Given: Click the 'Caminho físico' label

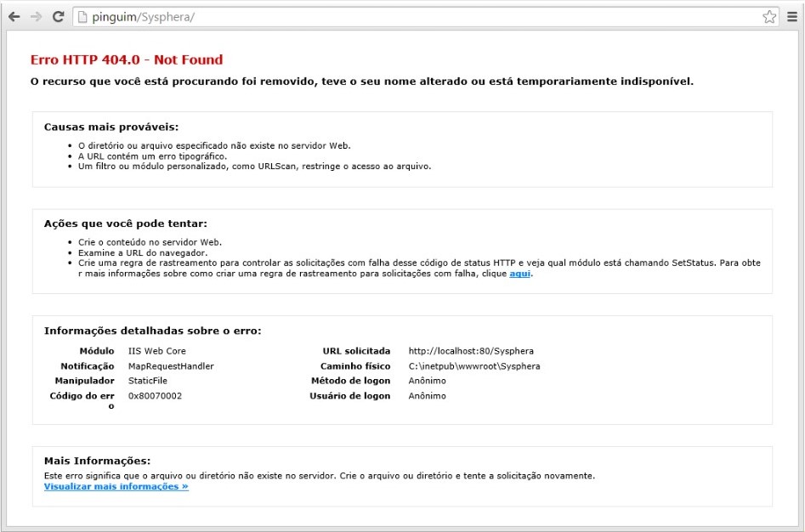Looking at the screenshot, I should pos(355,366).
